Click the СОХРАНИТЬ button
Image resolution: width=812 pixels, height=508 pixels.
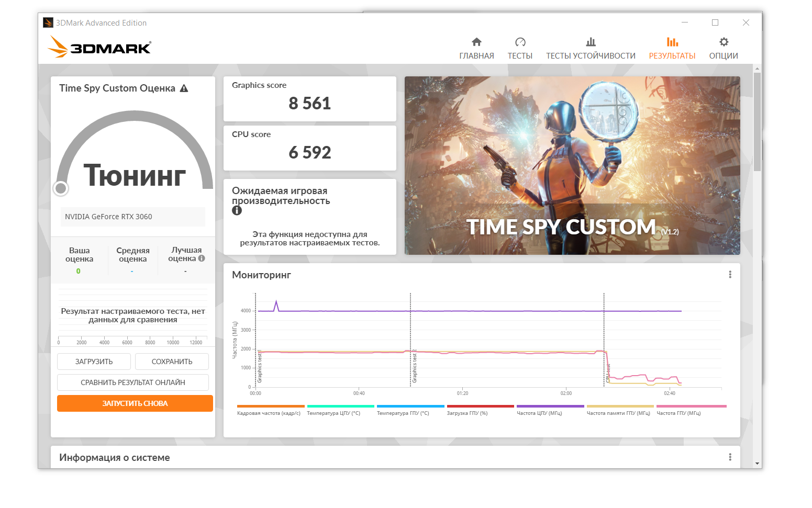click(172, 362)
